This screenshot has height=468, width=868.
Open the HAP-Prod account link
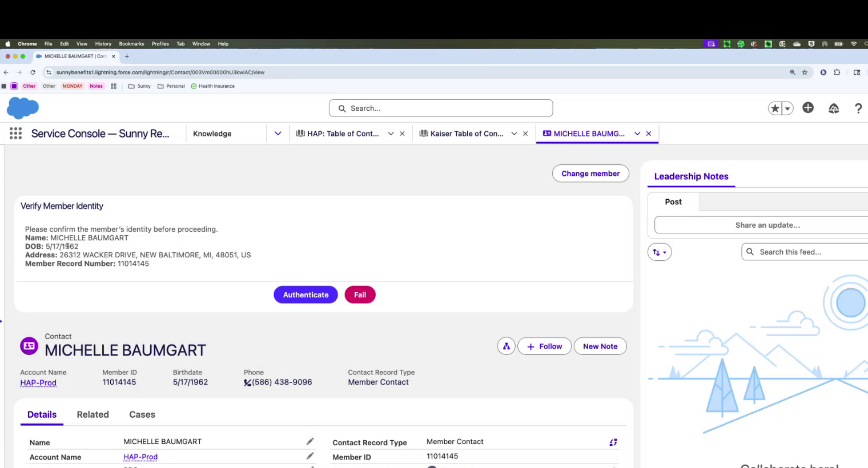[38, 382]
